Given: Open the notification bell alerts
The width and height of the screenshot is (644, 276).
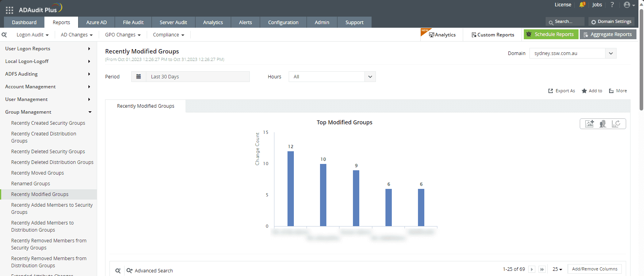Looking at the screenshot, I should pos(582,5).
